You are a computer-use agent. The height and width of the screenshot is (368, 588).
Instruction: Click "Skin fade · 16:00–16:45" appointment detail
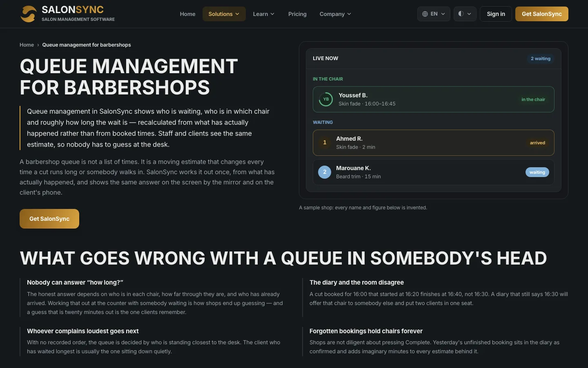pos(367,104)
